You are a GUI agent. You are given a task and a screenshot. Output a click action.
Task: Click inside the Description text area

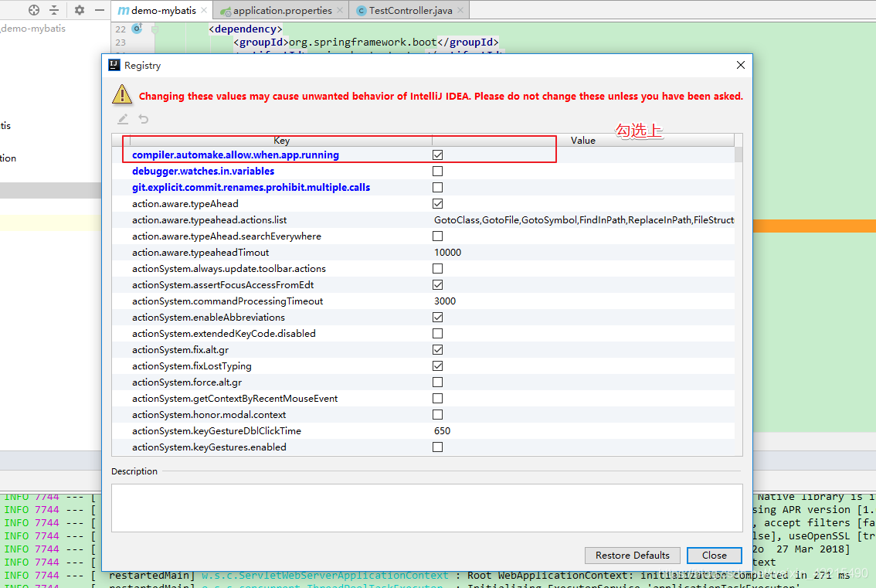(x=427, y=506)
